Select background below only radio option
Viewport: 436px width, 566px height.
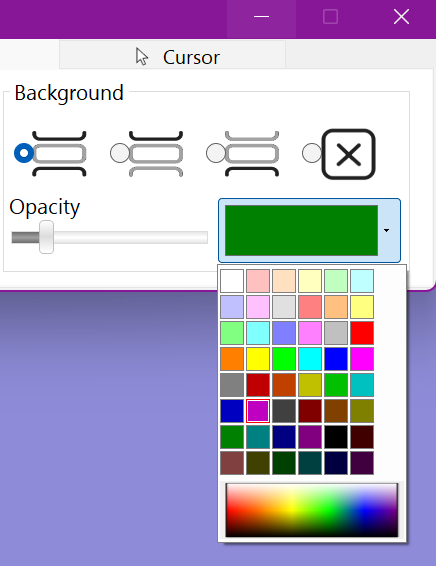216,153
